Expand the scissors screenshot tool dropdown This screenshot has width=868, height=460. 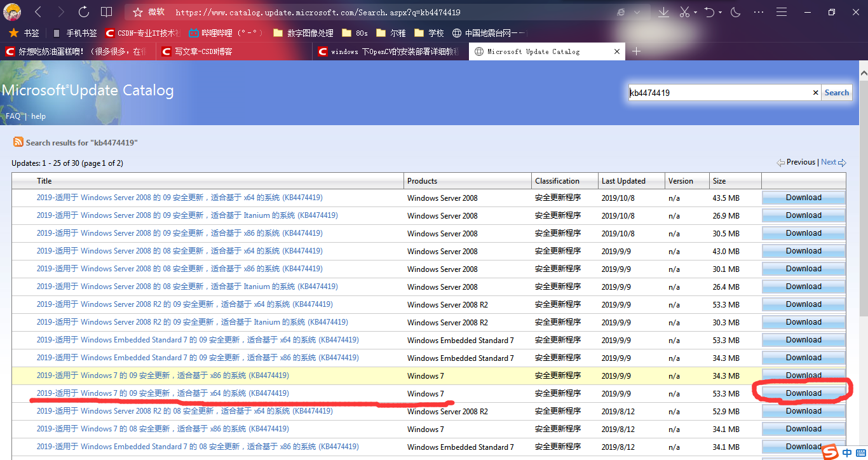(695, 12)
